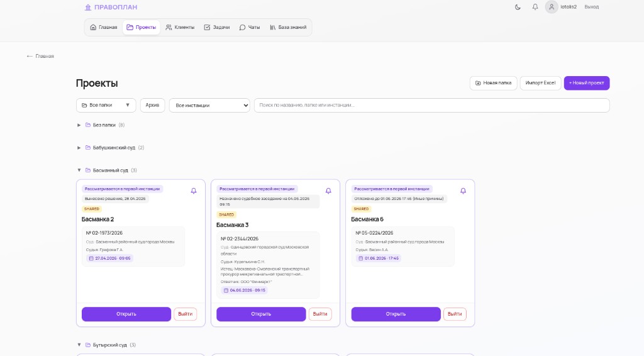Focus the project search field
This screenshot has height=356, width=644.
click(431, 105)
